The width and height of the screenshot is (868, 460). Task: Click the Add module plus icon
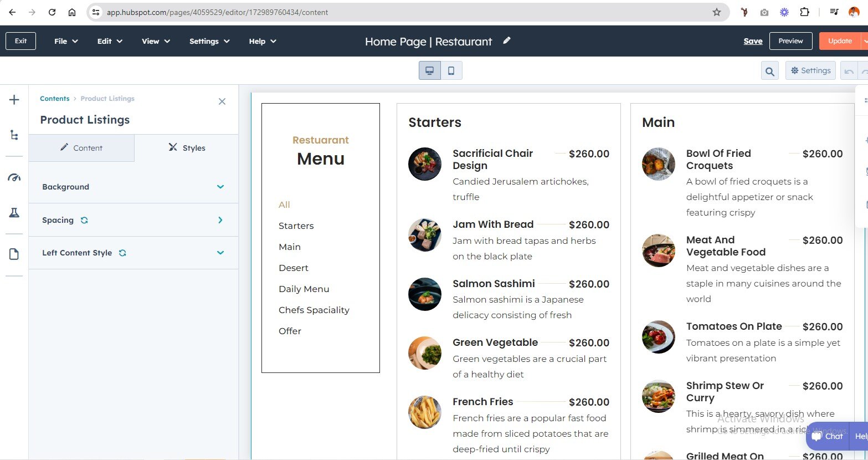click(14, 100)
